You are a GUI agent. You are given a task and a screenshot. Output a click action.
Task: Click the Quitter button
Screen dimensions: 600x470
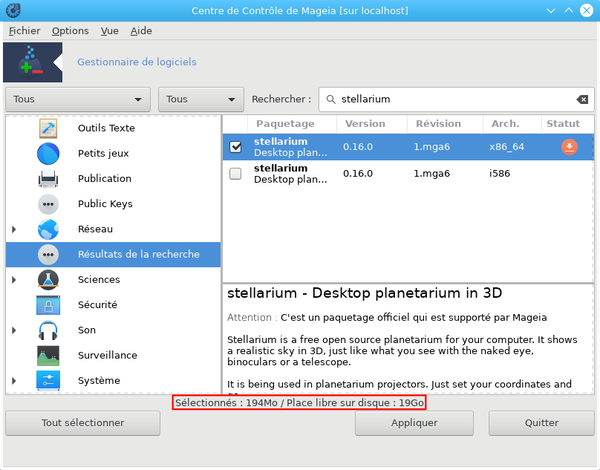pos(541,423)
